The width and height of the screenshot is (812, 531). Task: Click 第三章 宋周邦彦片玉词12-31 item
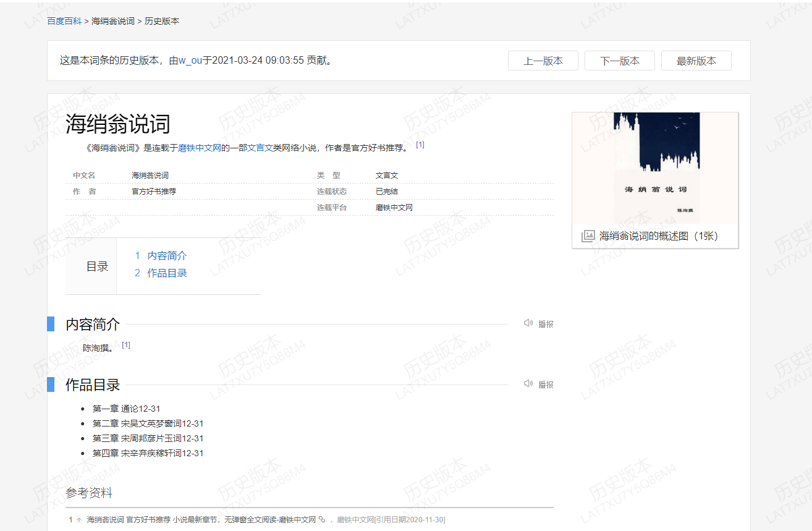[148, 438]
